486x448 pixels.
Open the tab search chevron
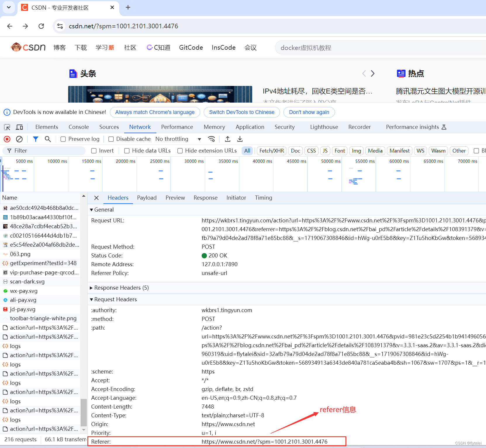pos(9,7)
